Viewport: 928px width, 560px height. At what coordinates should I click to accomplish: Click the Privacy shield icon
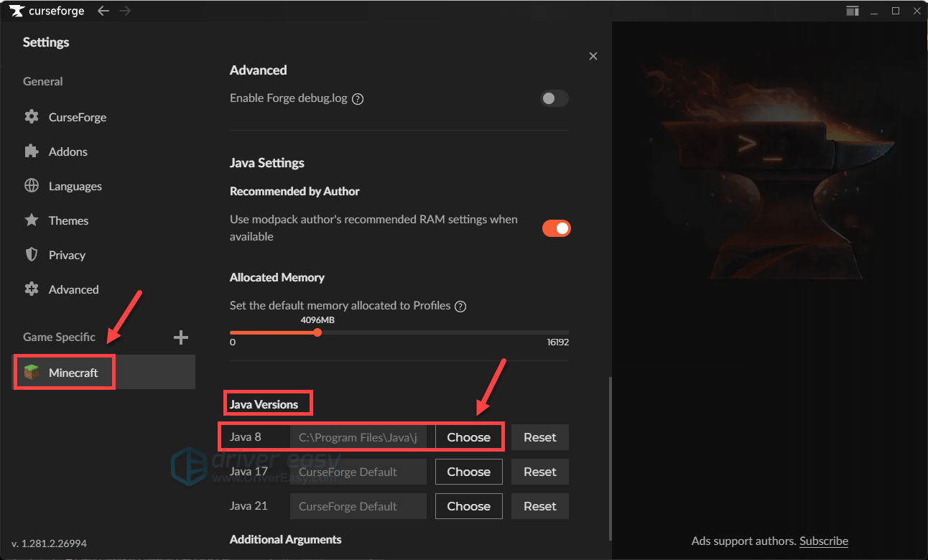(32, 255)
